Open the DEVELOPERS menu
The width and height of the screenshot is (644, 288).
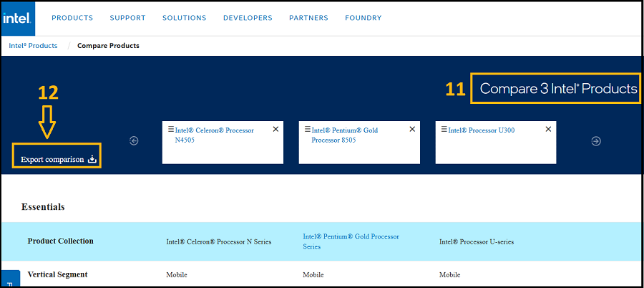[248, 18]
